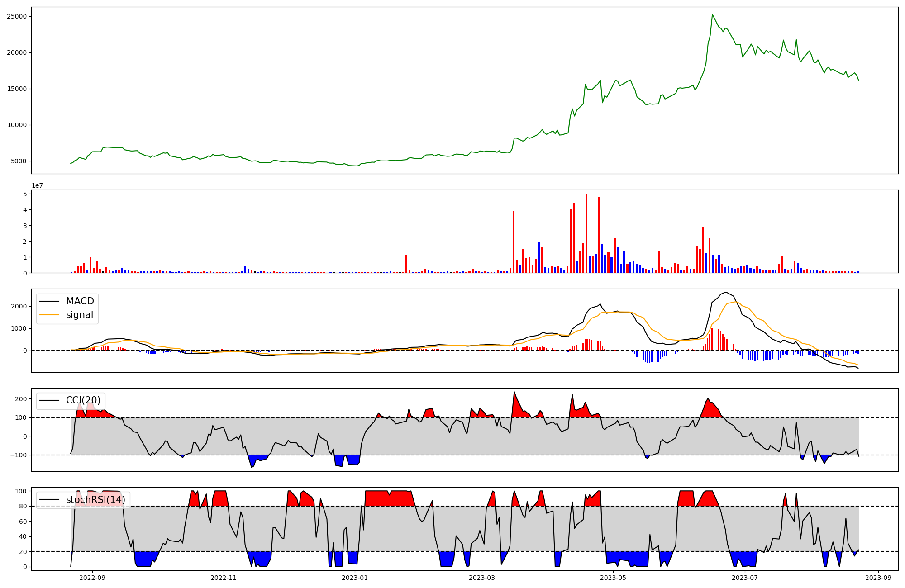Click the stochRSI(14) legend label

click(x=95, y=500)
